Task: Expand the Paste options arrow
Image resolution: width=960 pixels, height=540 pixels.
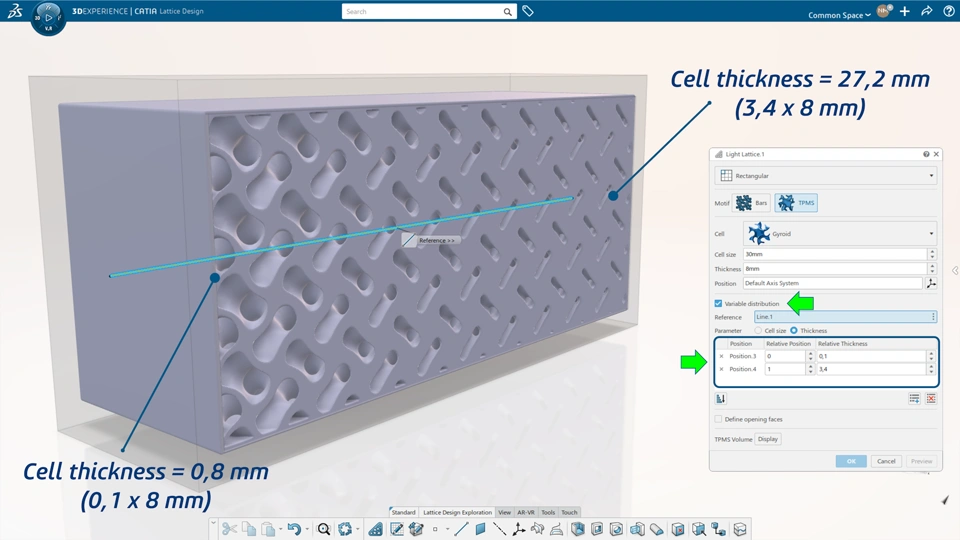Action: (280, 529)
